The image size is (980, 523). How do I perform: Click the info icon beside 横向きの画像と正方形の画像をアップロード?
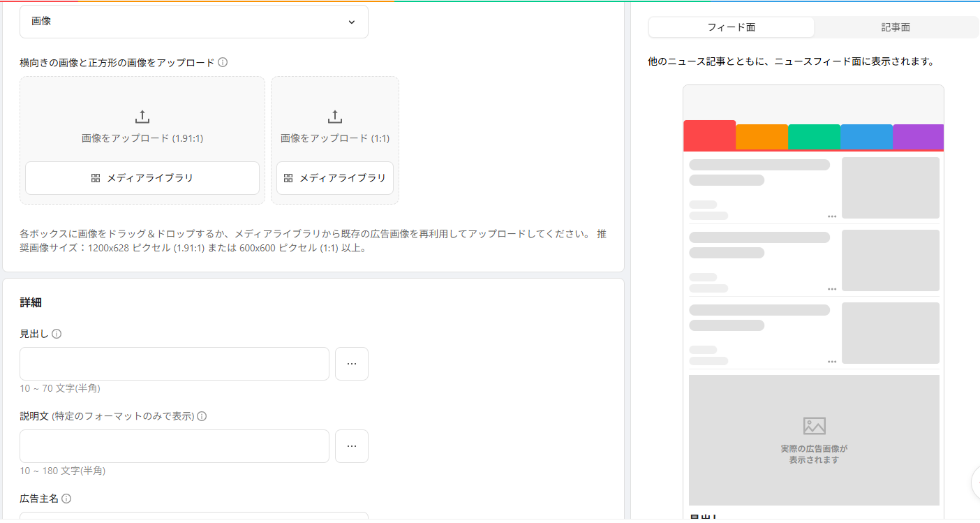pos(223,62)
